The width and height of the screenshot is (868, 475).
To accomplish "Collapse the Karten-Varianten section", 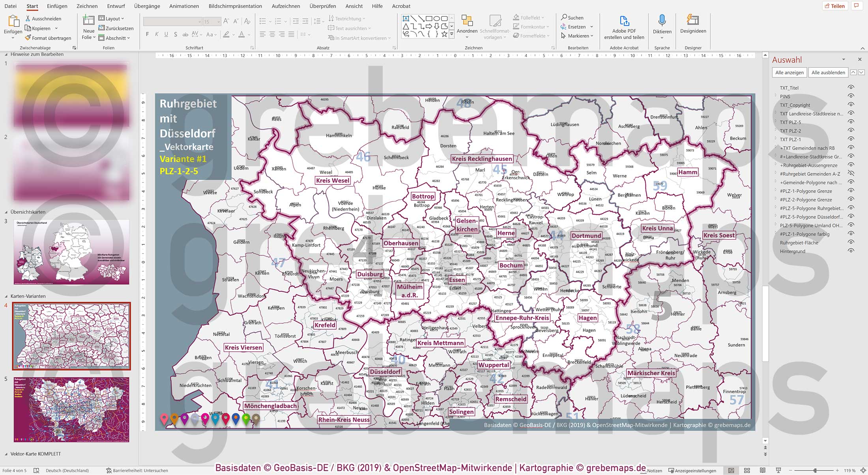I will [x=6, y=296].
